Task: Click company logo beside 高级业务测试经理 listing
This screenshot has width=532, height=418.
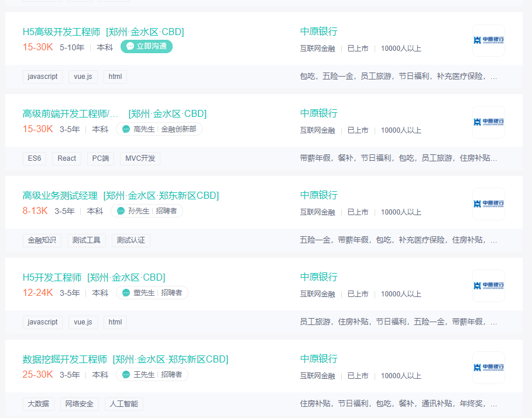Action: (x=488, y=204)
